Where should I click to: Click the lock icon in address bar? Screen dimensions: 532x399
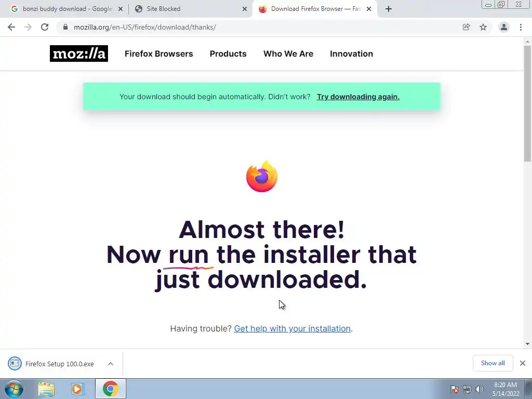coord(65,27)
